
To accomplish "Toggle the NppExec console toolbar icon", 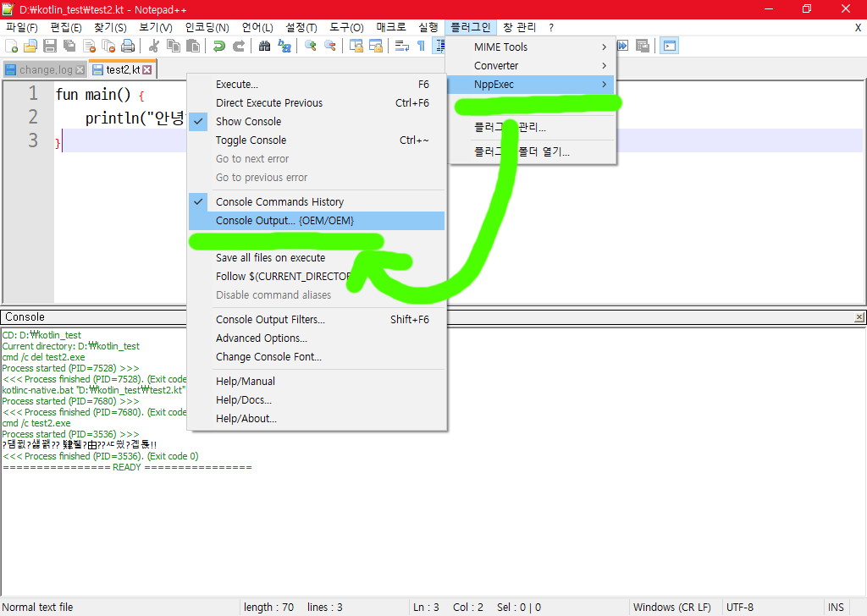I will (669, 46).
